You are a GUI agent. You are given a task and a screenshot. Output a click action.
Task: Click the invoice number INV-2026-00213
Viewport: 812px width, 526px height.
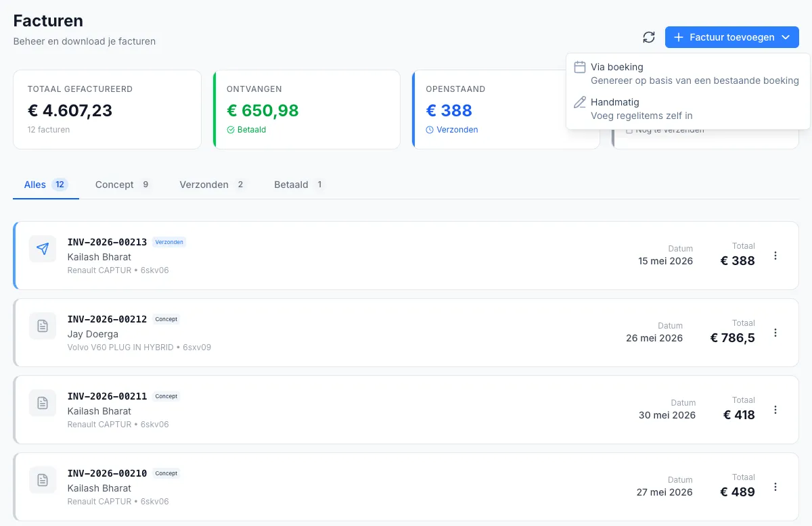coord(107,242)
